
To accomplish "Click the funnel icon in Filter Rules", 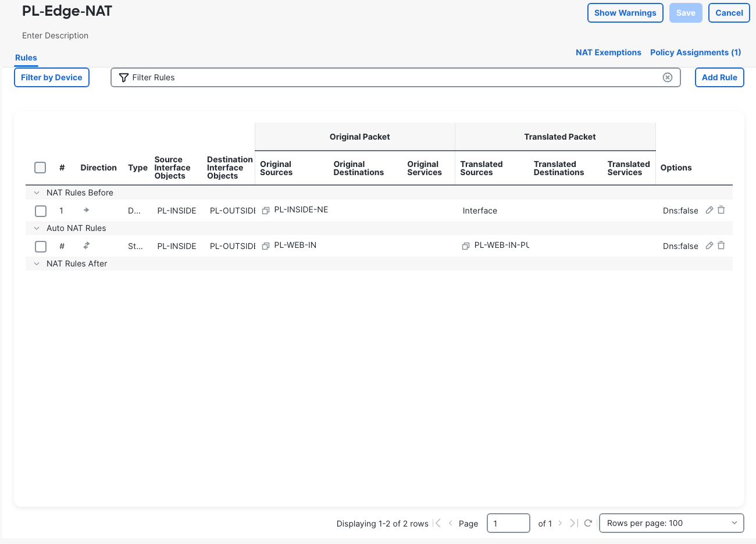I will 123,77.
